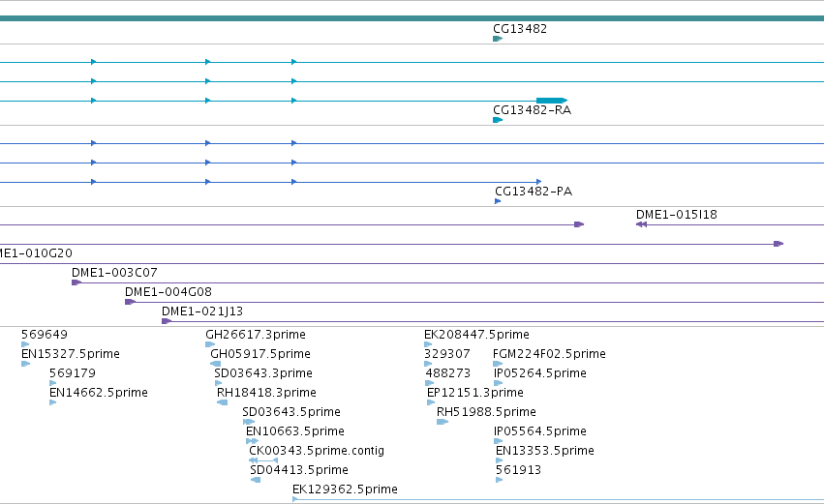Select the IP05564.5prime EST label
This screenshot has width=824, height=504.
coord(539,432)
